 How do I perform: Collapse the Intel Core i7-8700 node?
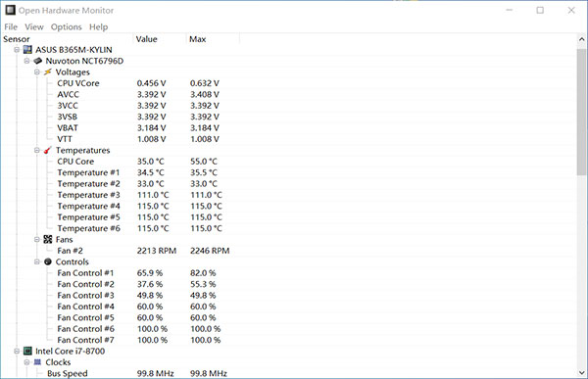tap(17, 351)
